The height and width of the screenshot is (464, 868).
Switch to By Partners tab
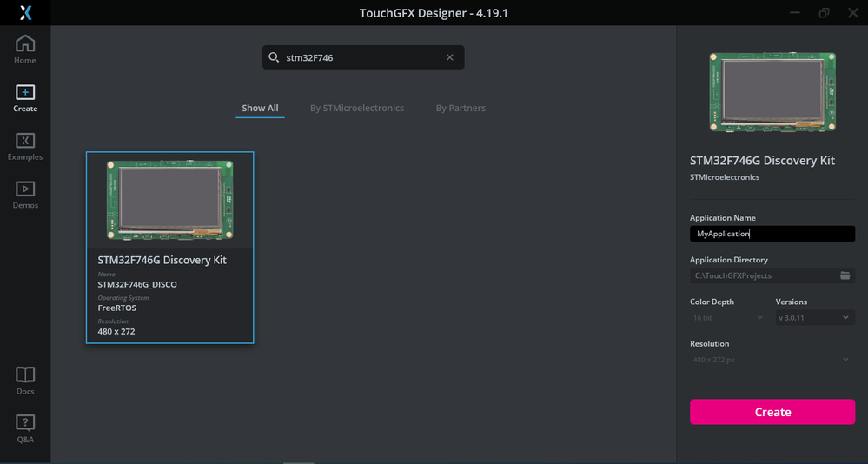tap(461, 108)
